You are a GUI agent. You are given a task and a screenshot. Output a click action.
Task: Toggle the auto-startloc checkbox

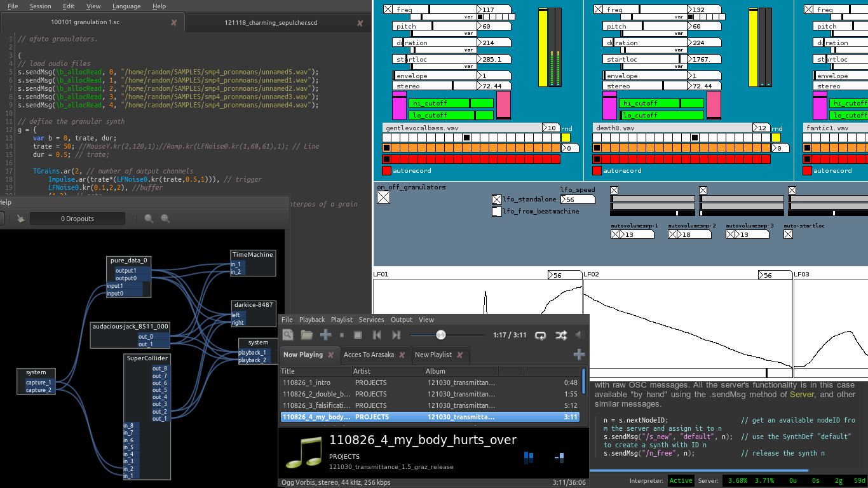pos(789,234)
